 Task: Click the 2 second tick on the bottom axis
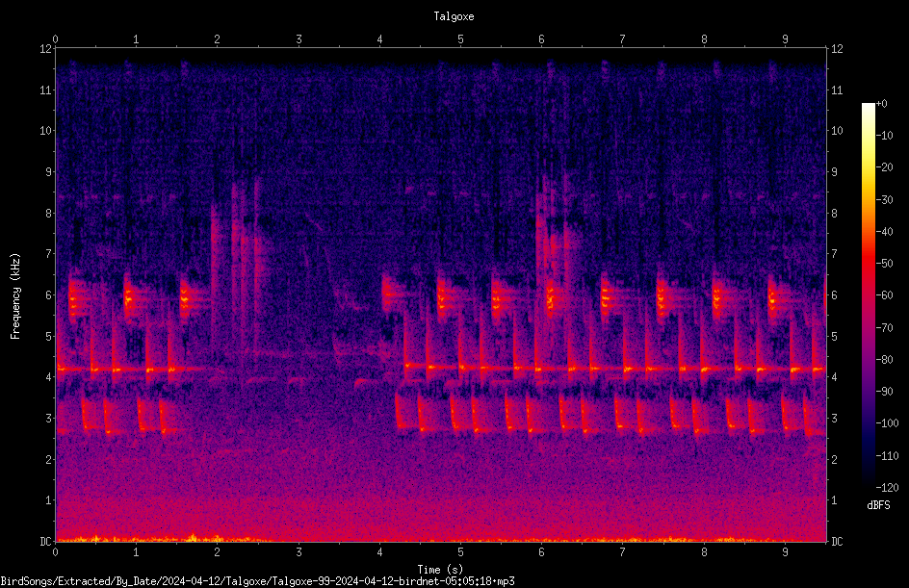pyautogui.click(x=217, y=552)
